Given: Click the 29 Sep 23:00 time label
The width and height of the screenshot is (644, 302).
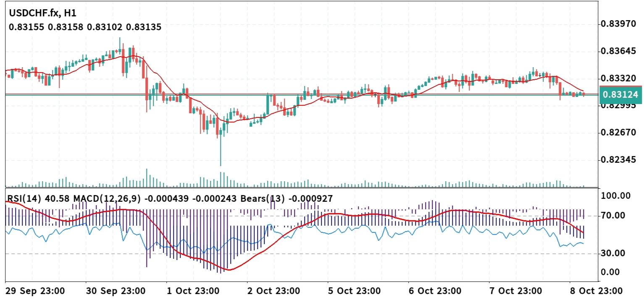Looking at the screenshot, I should tap(34, 291).
